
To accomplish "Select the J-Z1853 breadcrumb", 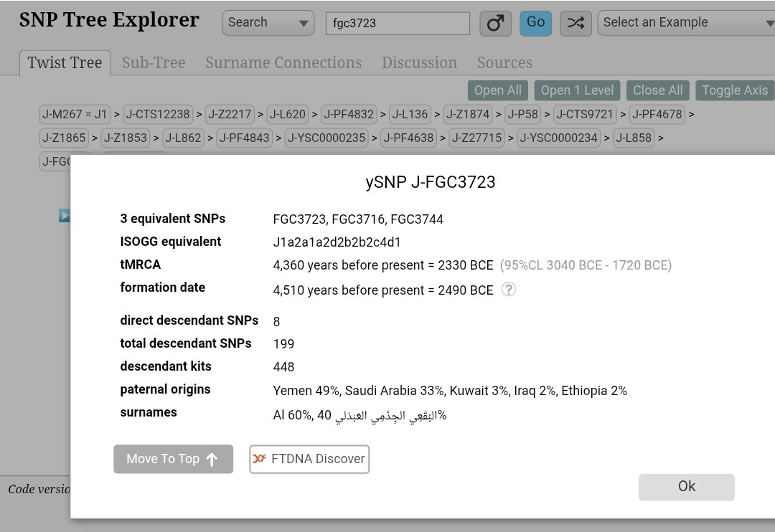I will (125, 138).
